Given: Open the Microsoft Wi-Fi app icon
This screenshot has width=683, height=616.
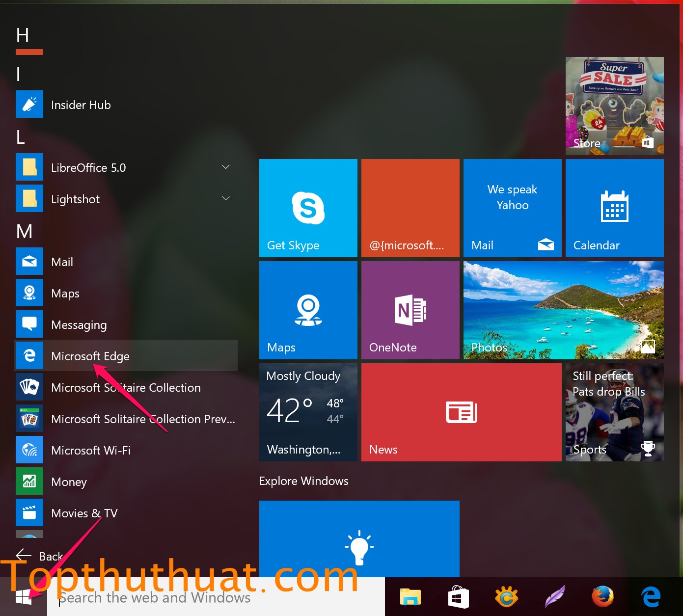Looking at the screenshot, I should [x=29, y=450].
